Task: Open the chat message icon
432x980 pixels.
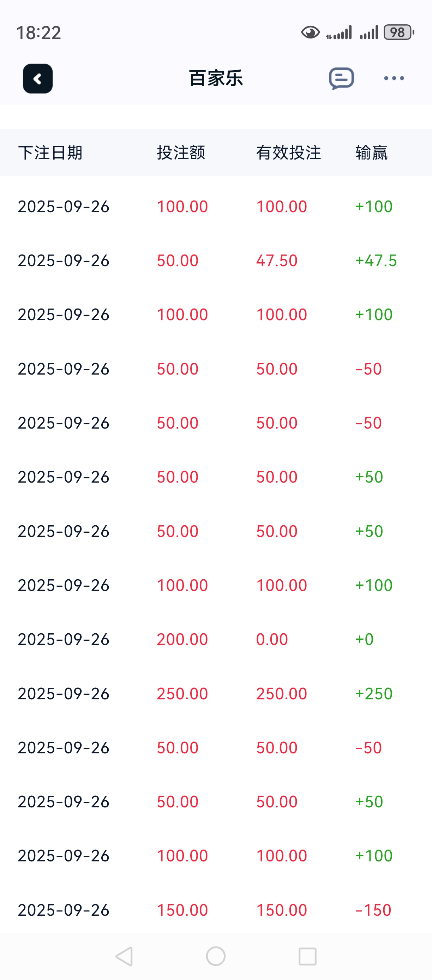Action: [x=341, y=78]
